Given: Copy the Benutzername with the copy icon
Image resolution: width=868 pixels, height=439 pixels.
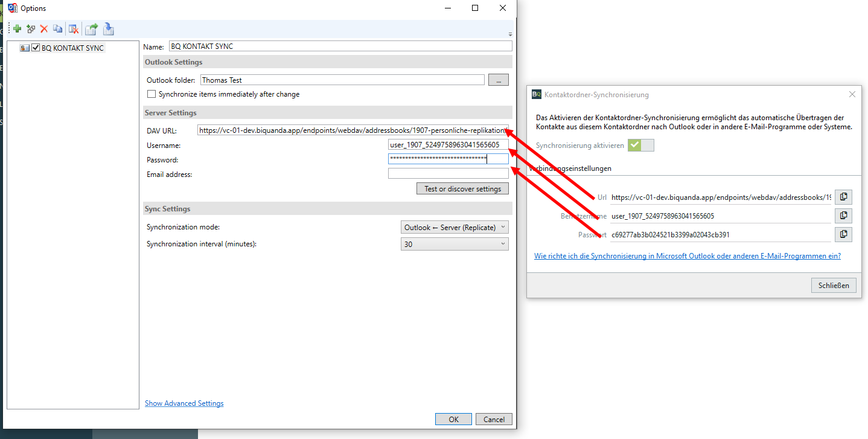Looking at the screenshot, I should pyautogui.click(x=844, y=216).
